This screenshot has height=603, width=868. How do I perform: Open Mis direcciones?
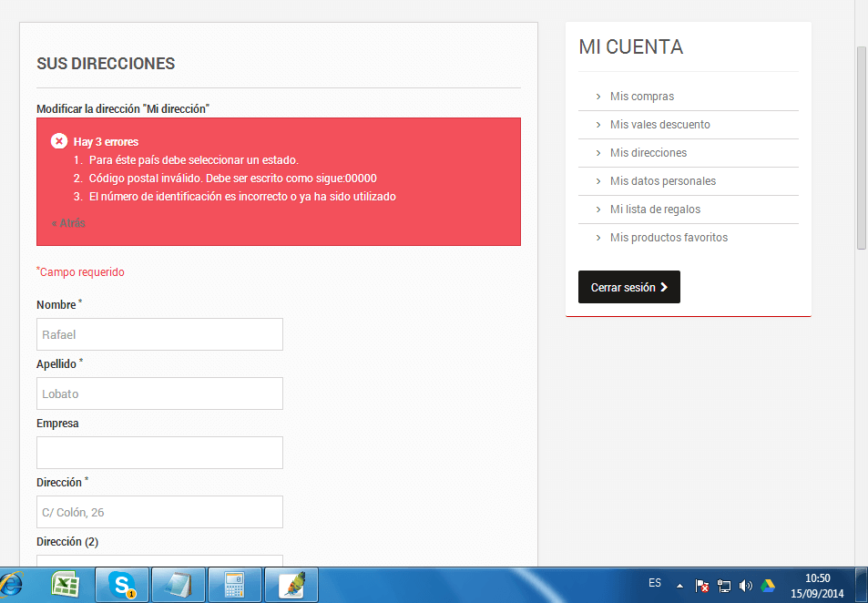click(648, 153)
